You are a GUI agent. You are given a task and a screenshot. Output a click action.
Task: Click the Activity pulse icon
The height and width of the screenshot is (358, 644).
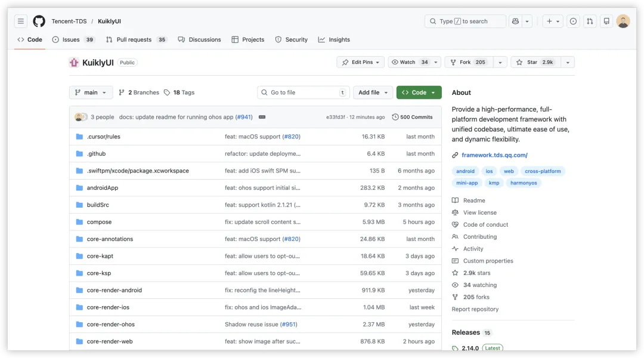click(x=455, y=249)
